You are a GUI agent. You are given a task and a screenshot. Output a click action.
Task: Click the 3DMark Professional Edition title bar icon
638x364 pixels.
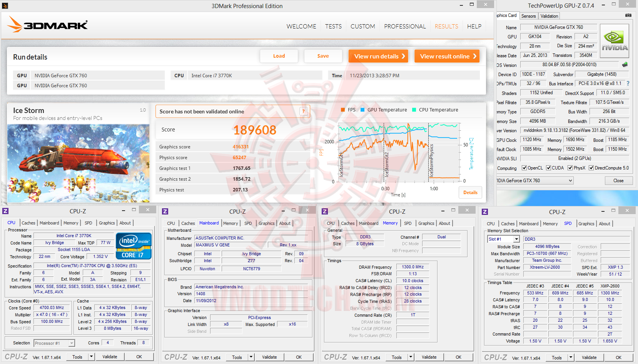click(5, 6)
